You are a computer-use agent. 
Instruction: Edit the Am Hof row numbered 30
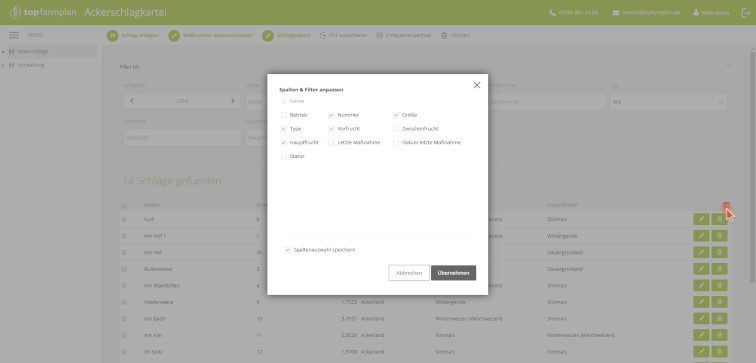701,252
